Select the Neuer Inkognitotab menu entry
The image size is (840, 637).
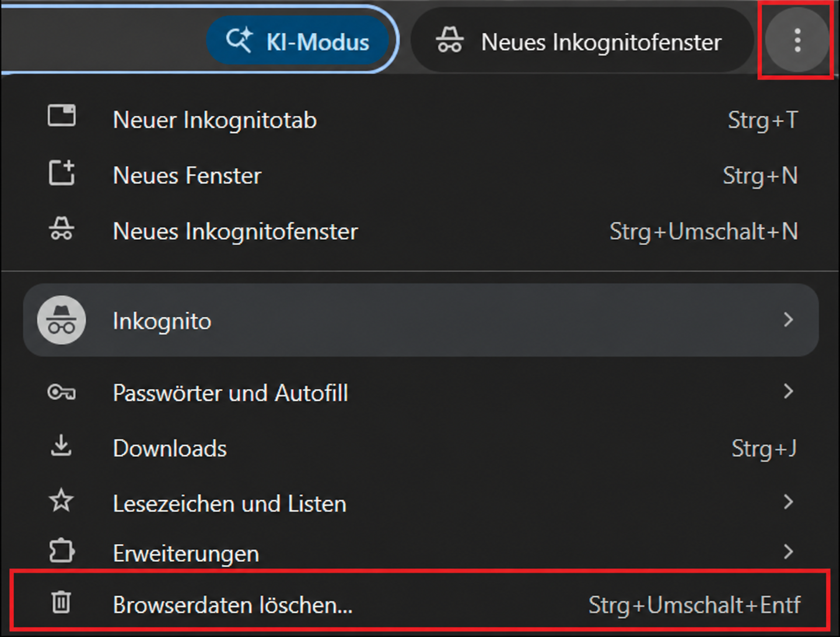point(420,120)
